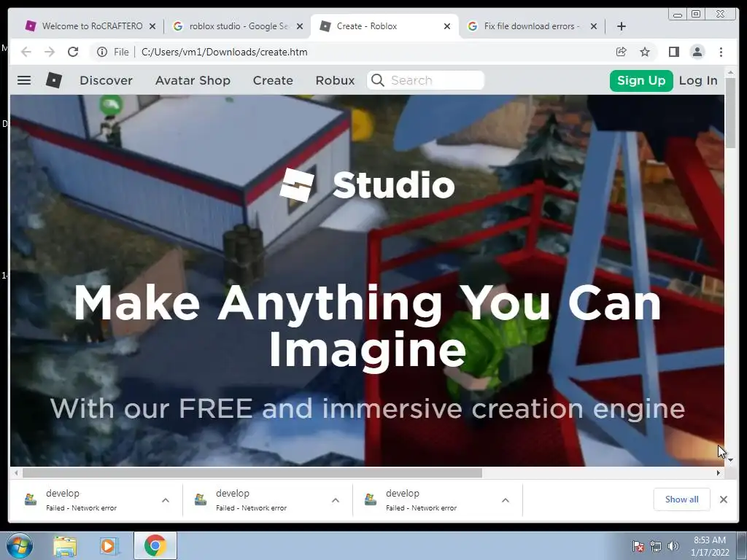Expand options for the second develop download

click(336, 500)
